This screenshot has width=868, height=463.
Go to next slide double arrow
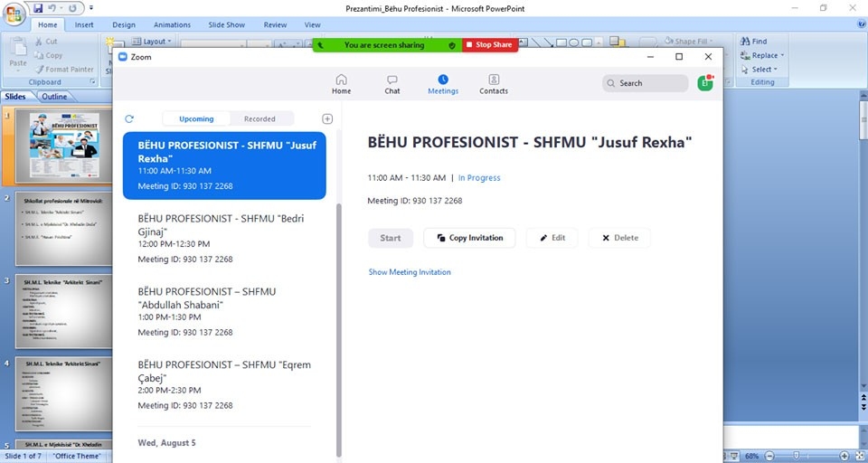tap(863, 407)
